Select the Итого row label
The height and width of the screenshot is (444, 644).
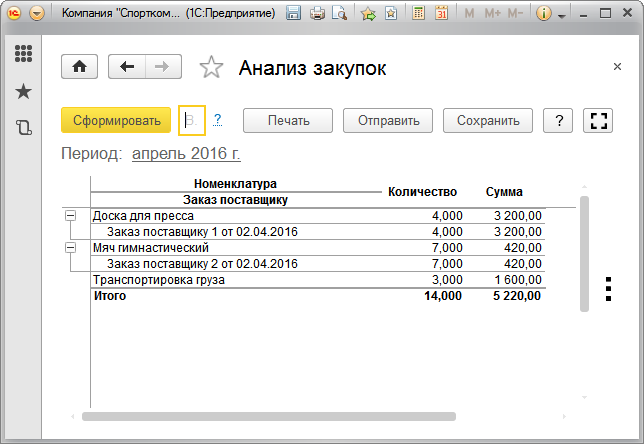pyautogui.click(x=110, y=296)
